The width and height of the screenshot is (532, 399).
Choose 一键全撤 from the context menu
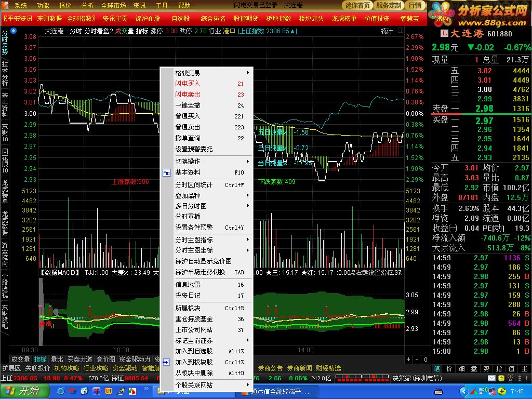tap(207, 105)
